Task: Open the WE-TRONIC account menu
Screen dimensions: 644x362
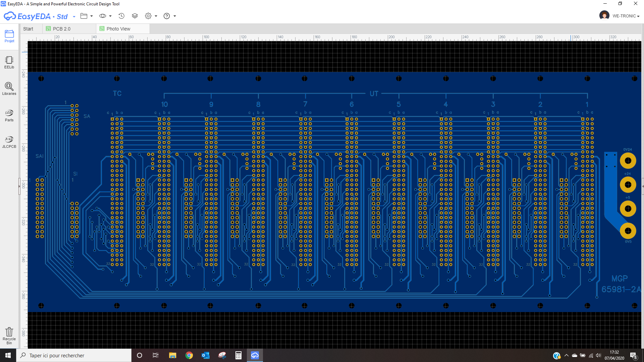Action: (x=626, y=16)
